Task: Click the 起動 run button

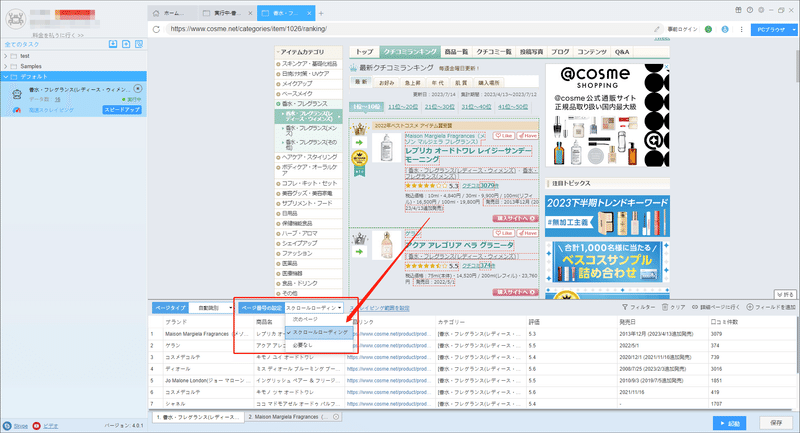Action: tap(730, 423)
